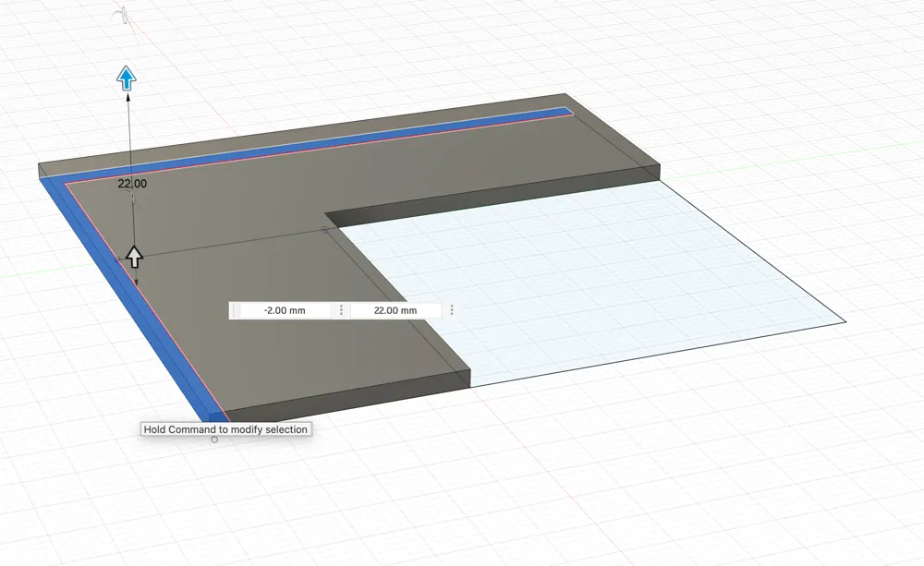
Task: Click the 22.00 mm value field
Action: 395,310
